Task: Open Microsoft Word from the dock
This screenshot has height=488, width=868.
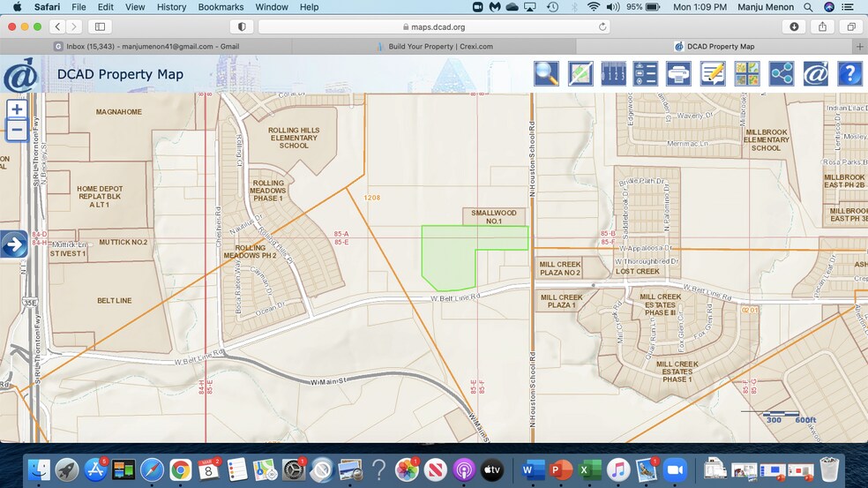Action: pos(533,470)
